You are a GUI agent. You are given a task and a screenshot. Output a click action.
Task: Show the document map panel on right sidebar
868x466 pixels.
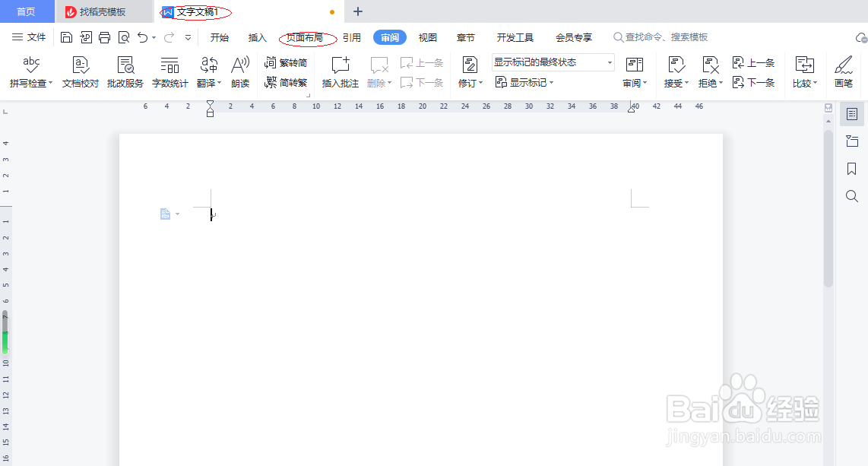pos(851,114)
